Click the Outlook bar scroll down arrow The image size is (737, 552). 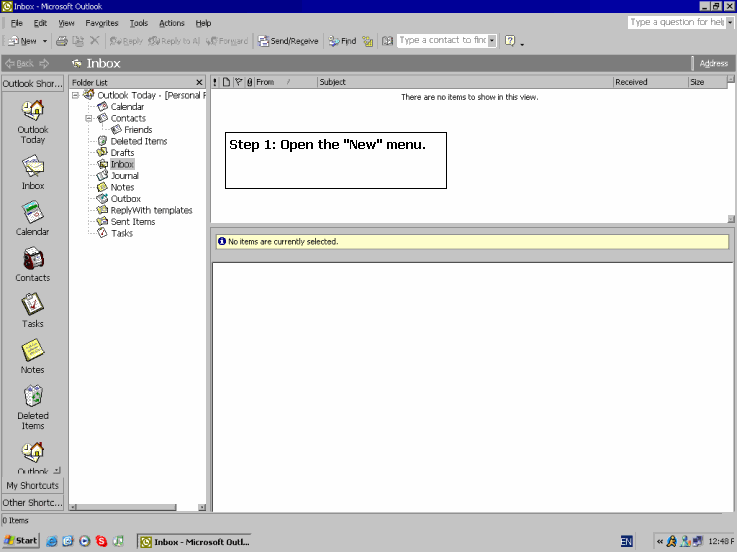click(x=57, y=470)
